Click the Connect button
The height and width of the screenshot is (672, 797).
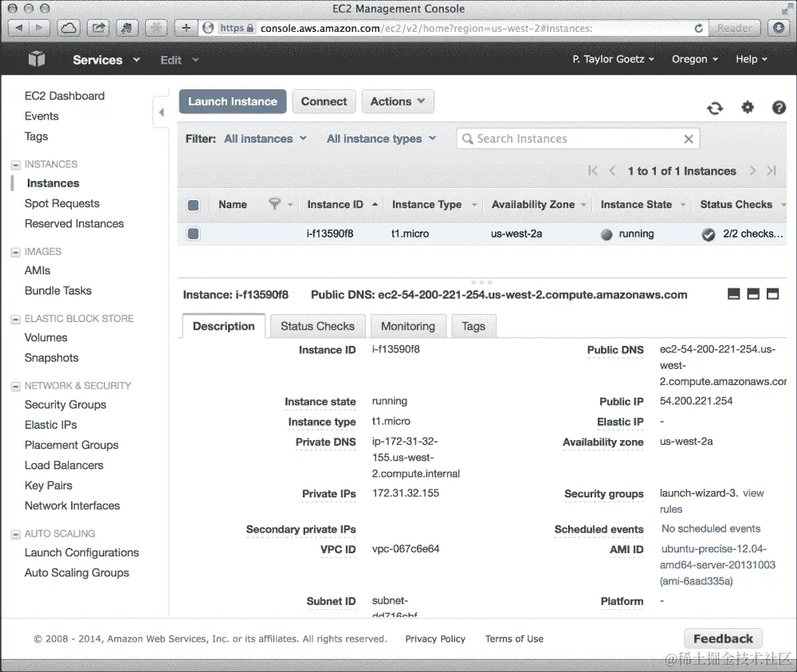[x=324, y=102]
